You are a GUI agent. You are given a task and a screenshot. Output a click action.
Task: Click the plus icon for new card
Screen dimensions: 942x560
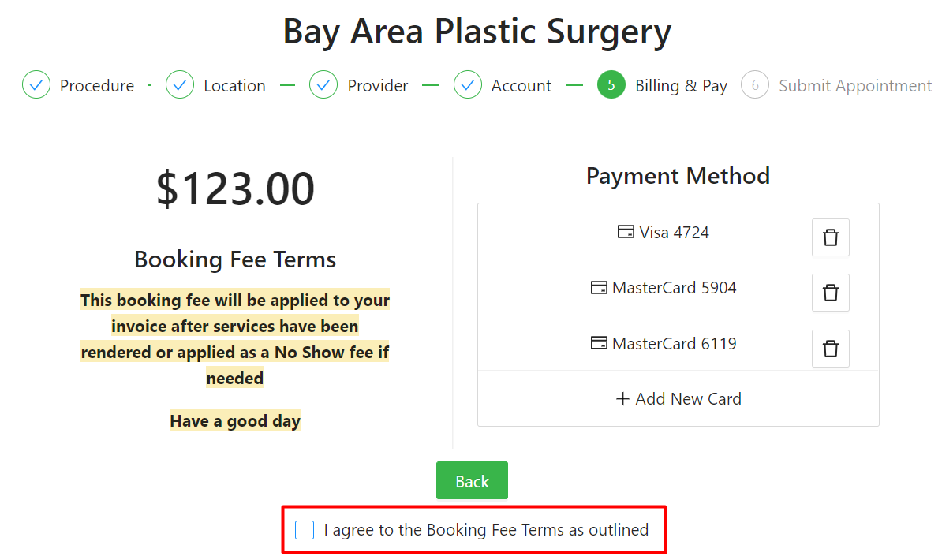point(622,399)
